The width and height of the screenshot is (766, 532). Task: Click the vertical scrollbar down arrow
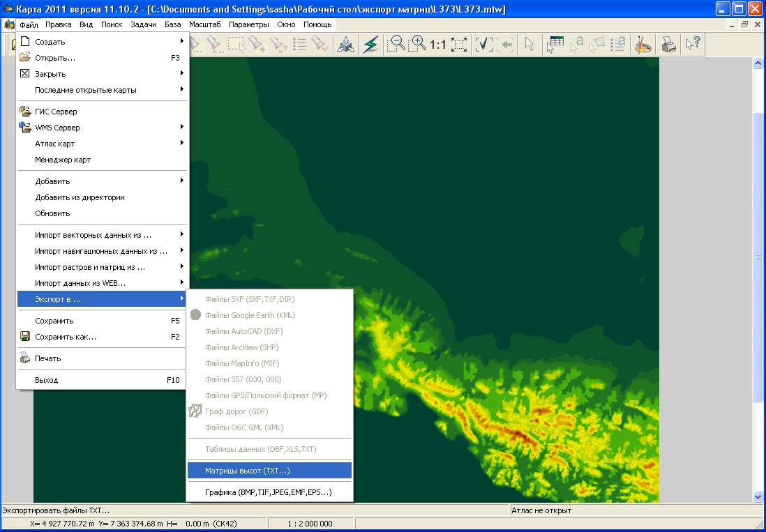758,496
